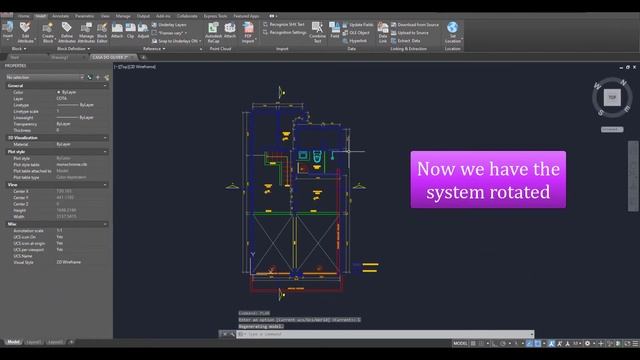
Task: Insert an OLE Object
Action: pyautogui.click(x=356, y=33)
